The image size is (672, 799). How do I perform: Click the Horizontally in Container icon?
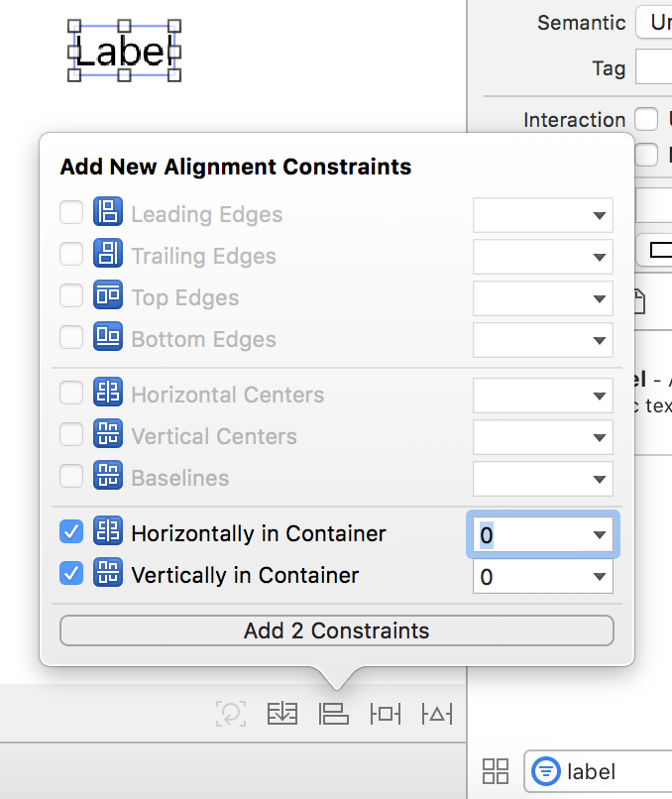pyautogui.click(x=107, y=532)
